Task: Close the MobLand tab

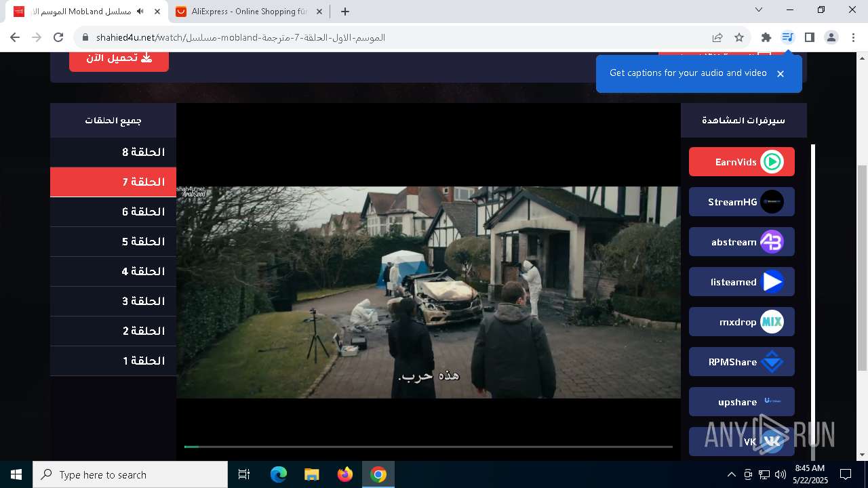Action: pos(157,12)
